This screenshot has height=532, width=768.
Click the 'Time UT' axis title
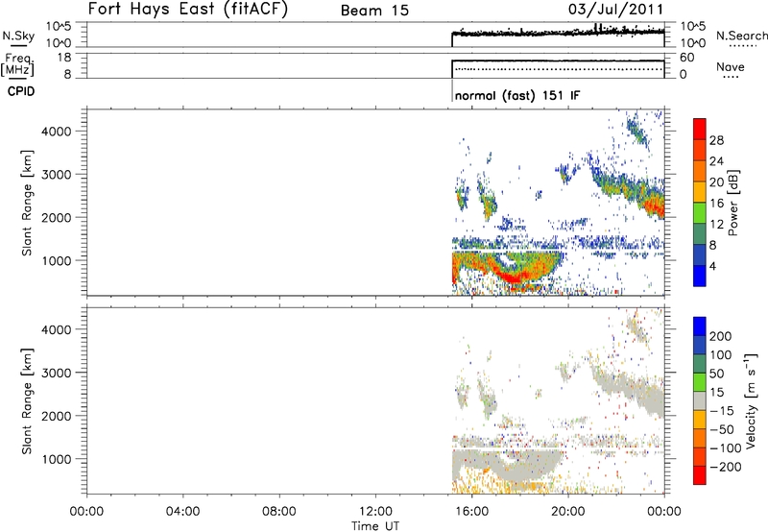tap(375, 525)
